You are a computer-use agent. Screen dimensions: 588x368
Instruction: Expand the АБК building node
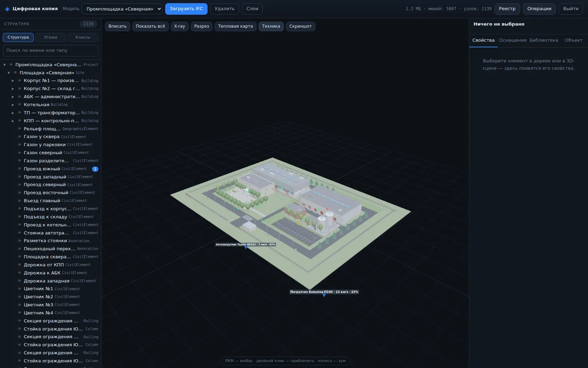(13, 97)
